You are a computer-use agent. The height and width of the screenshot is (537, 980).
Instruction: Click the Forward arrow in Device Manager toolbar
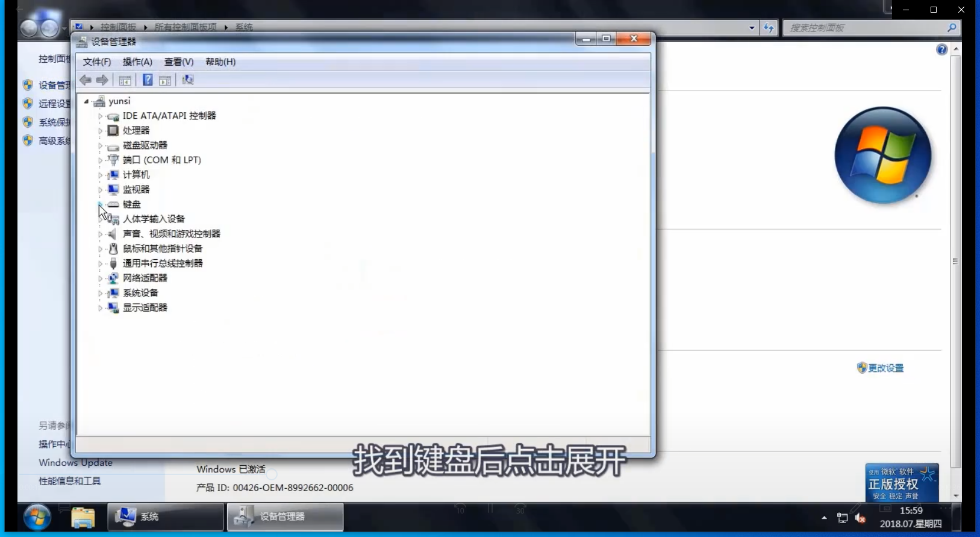[102, 80]
